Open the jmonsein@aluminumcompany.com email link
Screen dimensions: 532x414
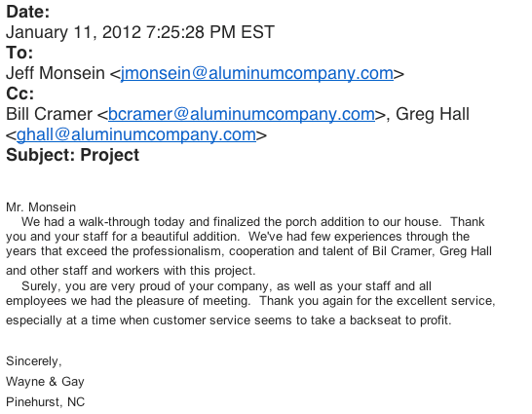tap(257, 73)
